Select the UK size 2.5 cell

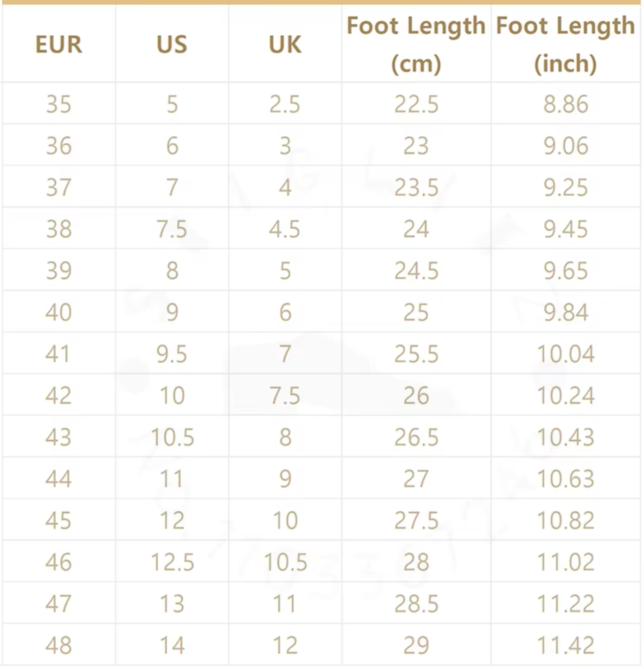point(285,104)
